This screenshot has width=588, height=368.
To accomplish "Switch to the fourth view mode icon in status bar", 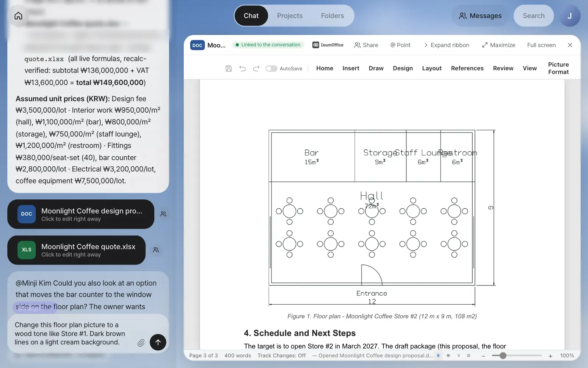I will coord(469,355).
